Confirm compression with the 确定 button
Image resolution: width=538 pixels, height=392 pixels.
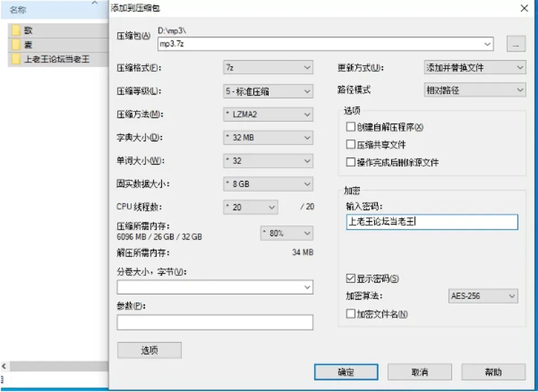point(346,372)
